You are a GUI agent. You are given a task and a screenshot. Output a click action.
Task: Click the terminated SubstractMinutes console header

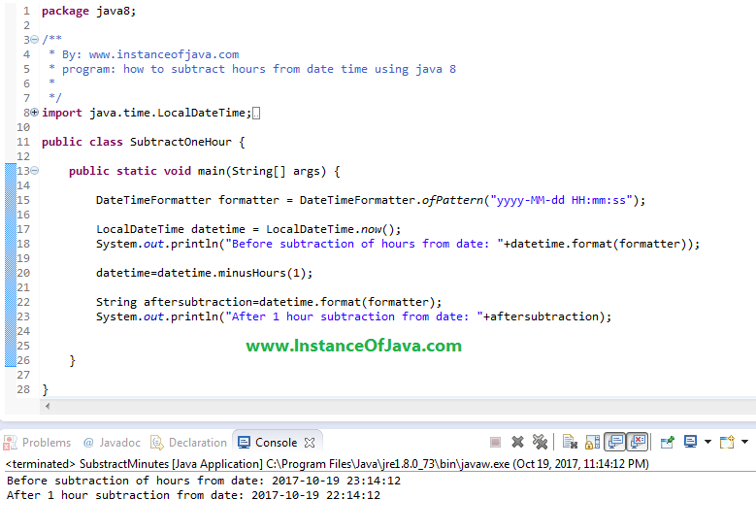pyautogui.click(x=327, y=464)
